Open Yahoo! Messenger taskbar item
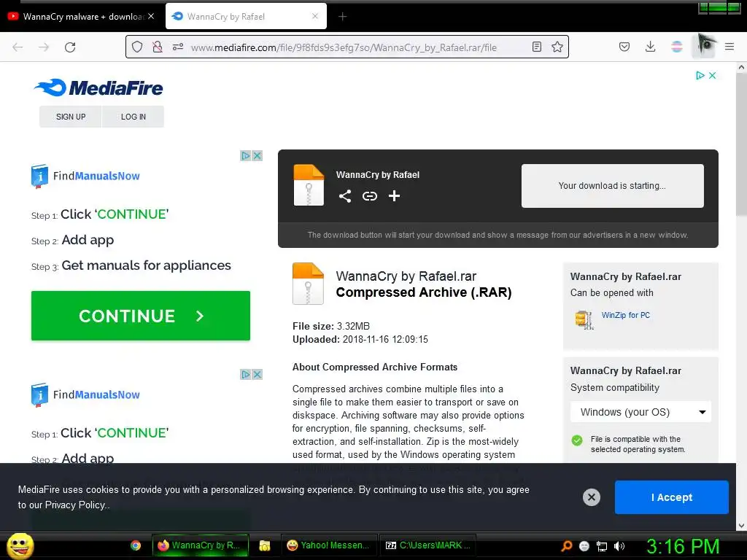Viewport: 747px width, 560px height. point(329,545)
